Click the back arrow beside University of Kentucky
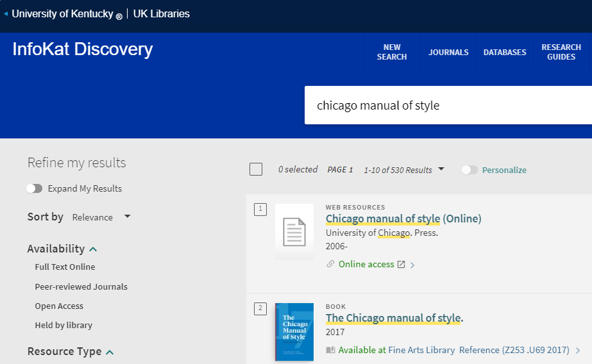Screen dimensions: 592x364 (6, 13)
